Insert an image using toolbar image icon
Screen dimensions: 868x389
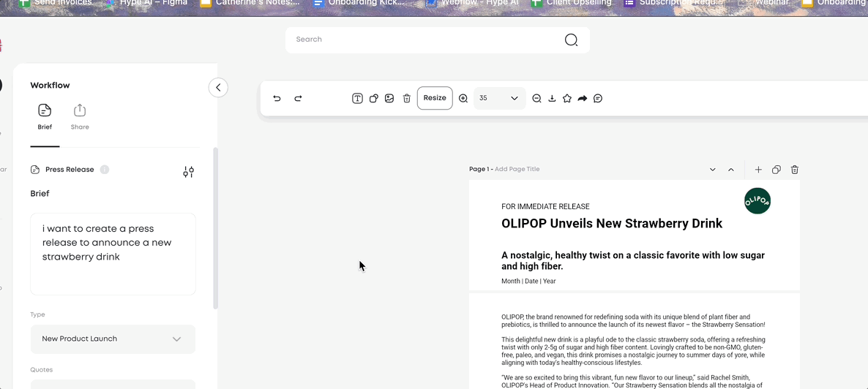point(389,99)
